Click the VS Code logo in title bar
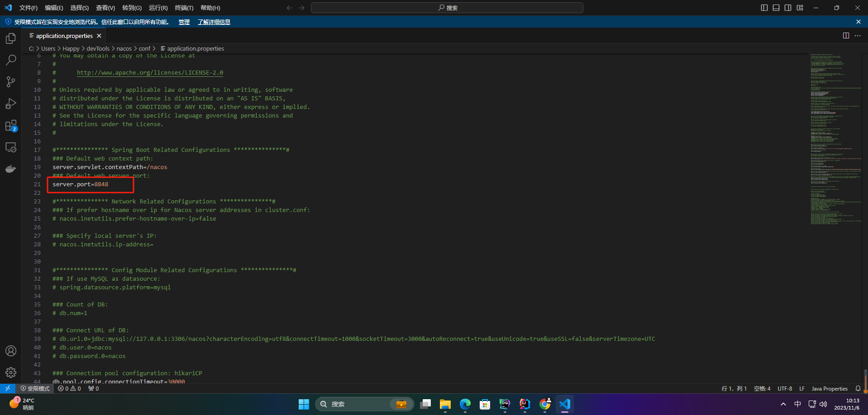 coord(8,8)
